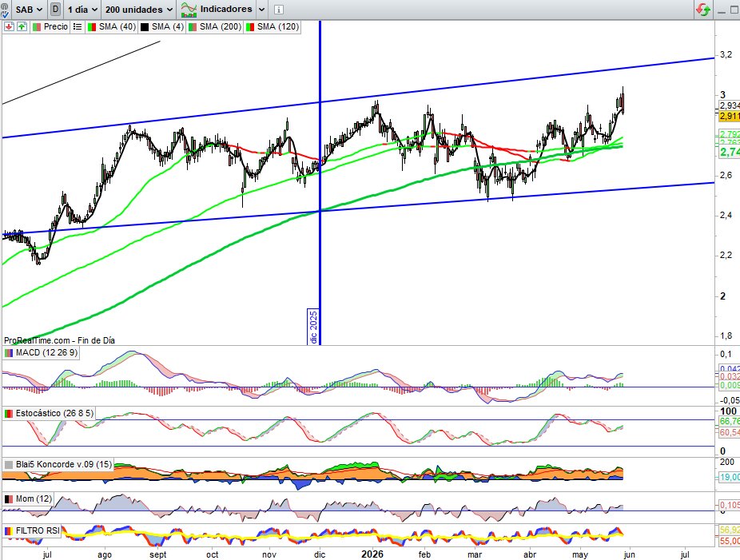
Task: Click the SMA (200) color icon
Action: pos(193,27)
